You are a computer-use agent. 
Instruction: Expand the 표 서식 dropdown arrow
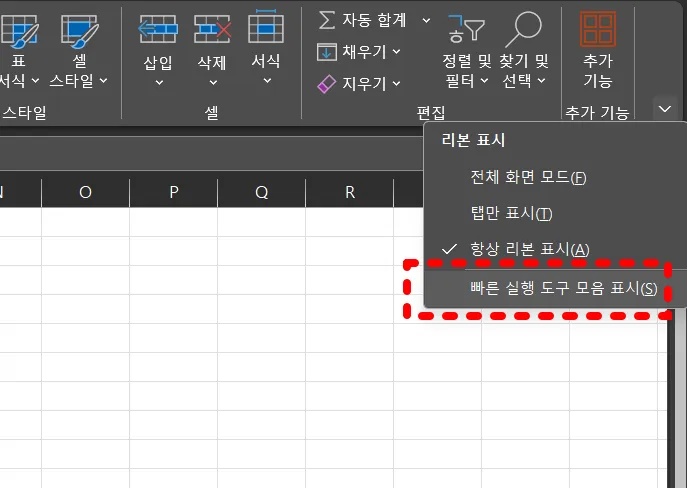coord(35,81)
